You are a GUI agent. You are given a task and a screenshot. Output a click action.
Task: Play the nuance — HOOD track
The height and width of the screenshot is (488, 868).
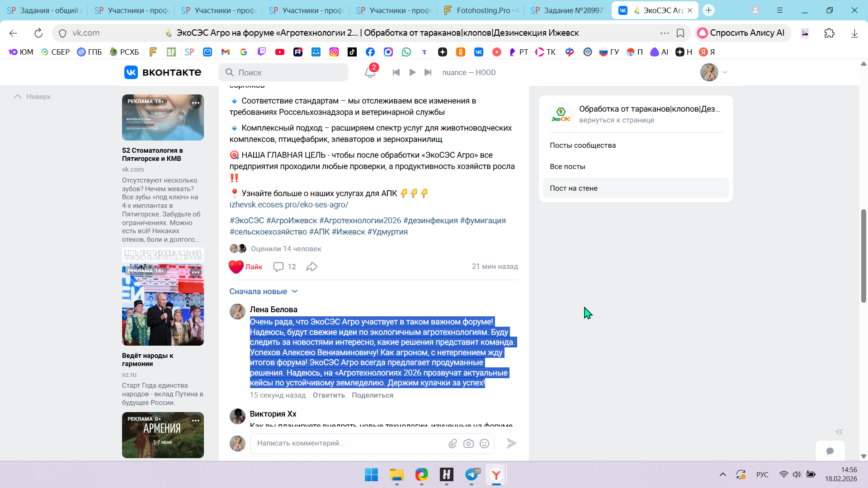[x=412, y=72]
